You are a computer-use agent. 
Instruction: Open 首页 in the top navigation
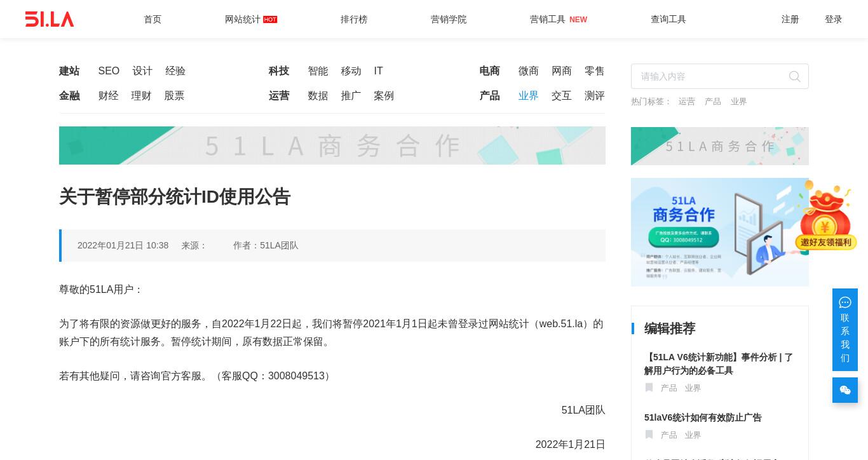tap(153, 19)
